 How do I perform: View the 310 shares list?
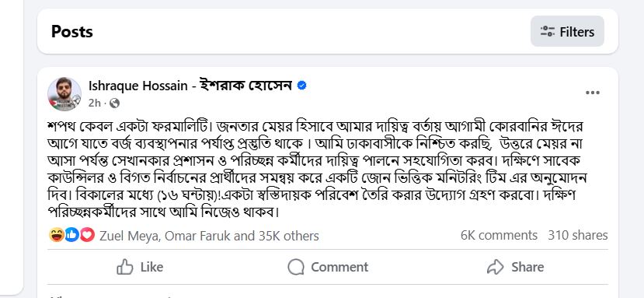pos(577,236)
